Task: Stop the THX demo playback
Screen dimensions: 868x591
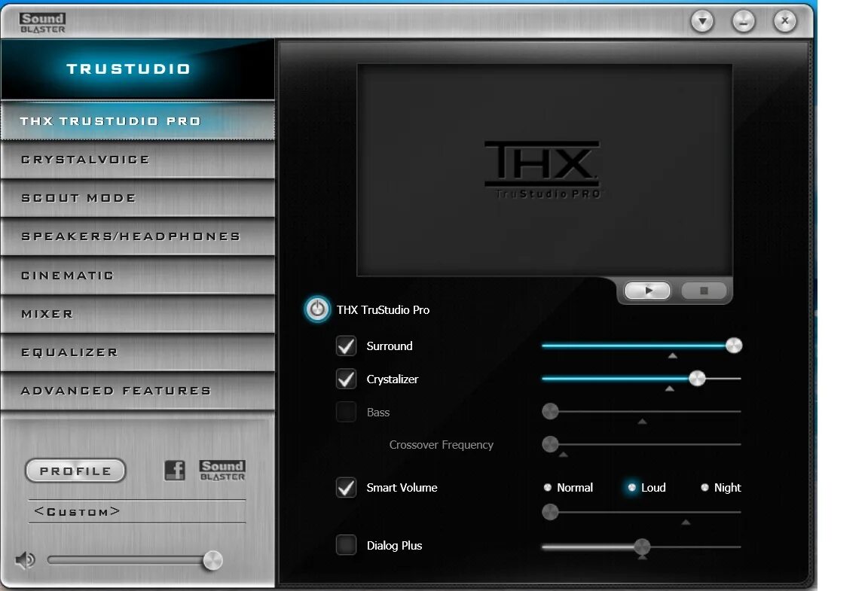Action: 704,291
